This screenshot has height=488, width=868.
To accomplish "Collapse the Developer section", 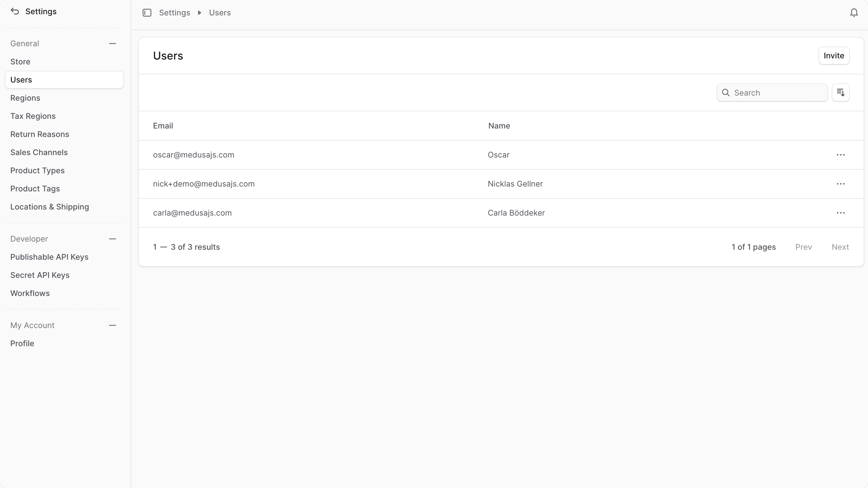I will point(113,239).
